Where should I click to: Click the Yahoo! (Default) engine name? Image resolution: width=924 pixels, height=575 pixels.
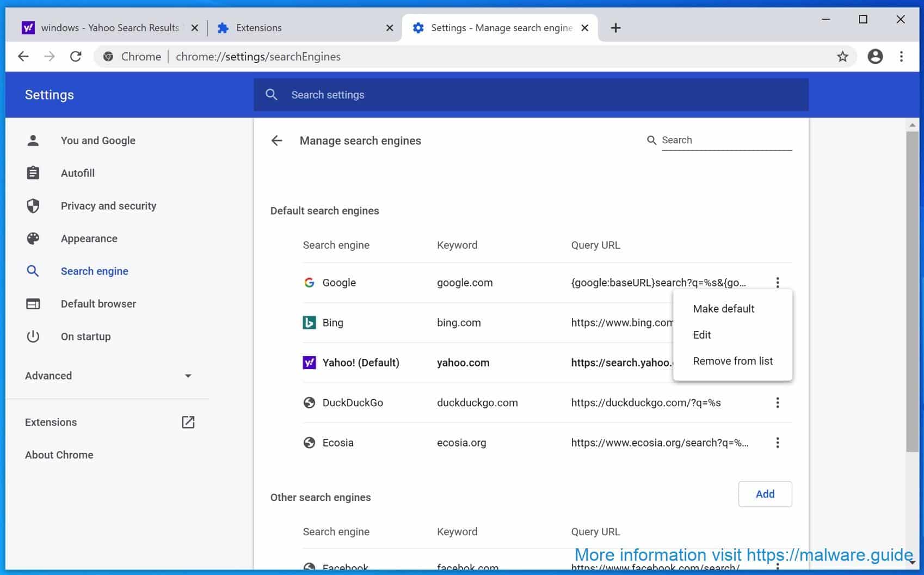click(x=361, y=363)
